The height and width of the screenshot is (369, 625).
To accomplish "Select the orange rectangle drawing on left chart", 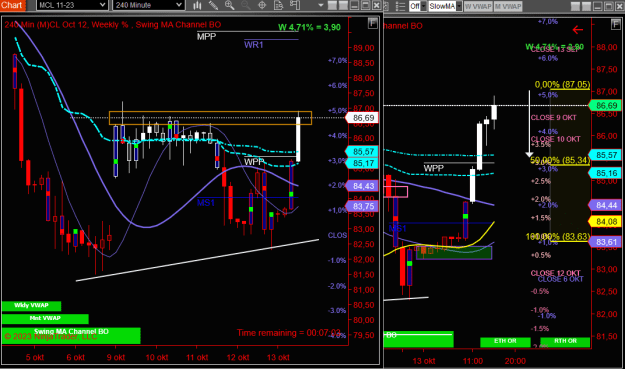I will (x=210, y=118).
